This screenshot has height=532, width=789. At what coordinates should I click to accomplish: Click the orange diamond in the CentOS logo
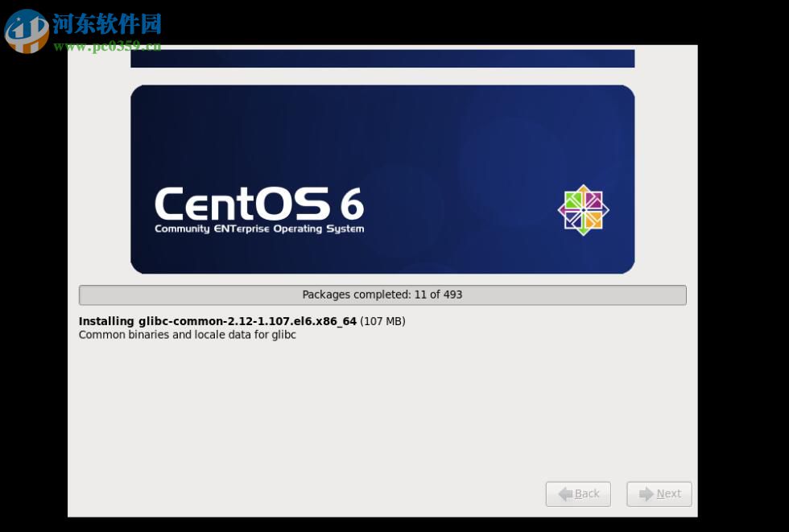coord(593,220)
